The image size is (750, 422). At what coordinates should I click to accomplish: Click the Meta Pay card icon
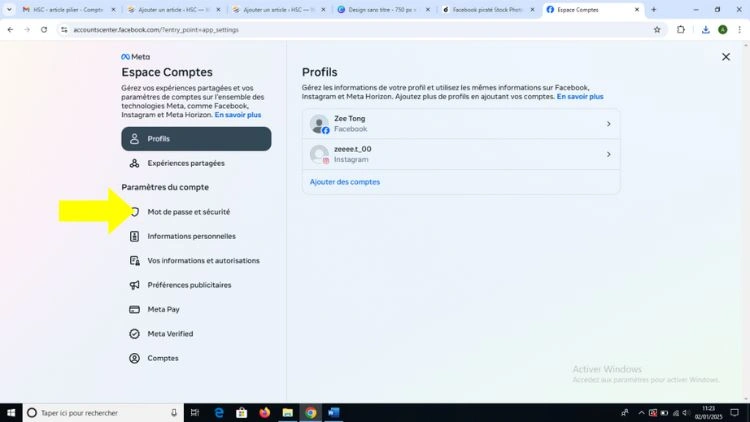[x=134, y=310]
